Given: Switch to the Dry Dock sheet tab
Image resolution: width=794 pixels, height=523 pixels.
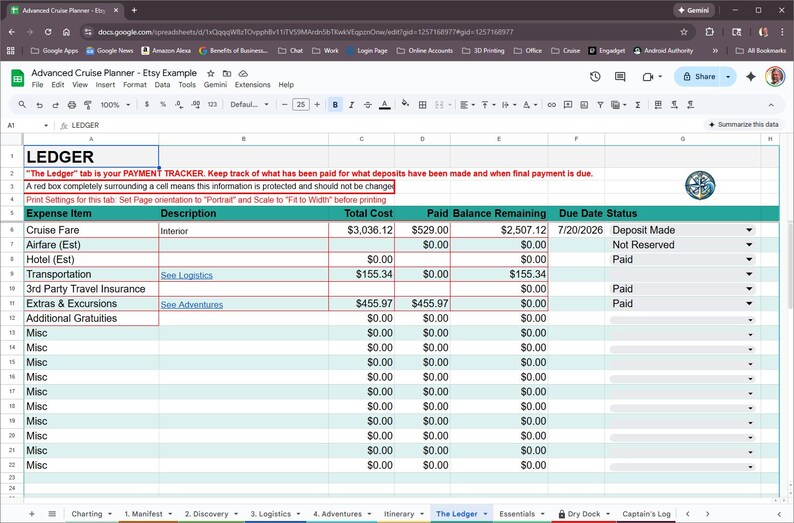Looking at the screenshot, I should click(583, 513).
